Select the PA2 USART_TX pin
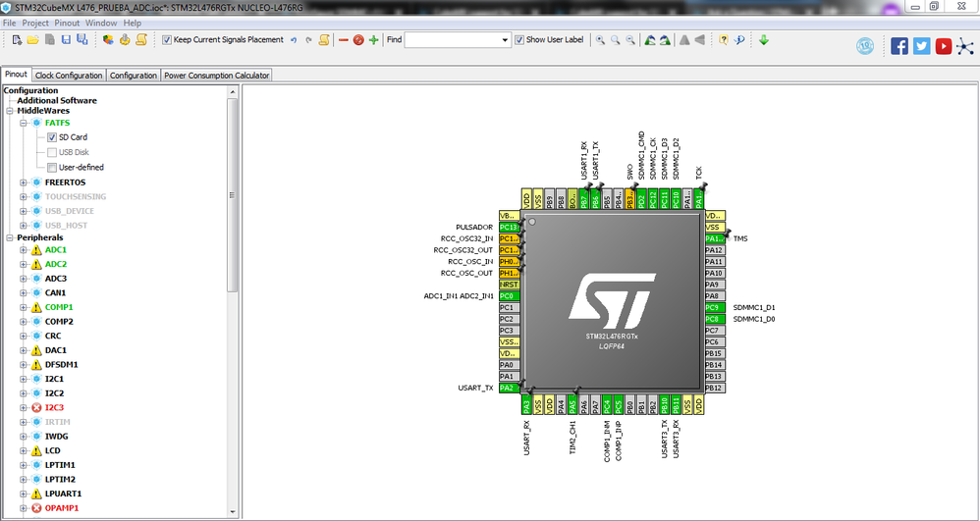 (508, 388)
